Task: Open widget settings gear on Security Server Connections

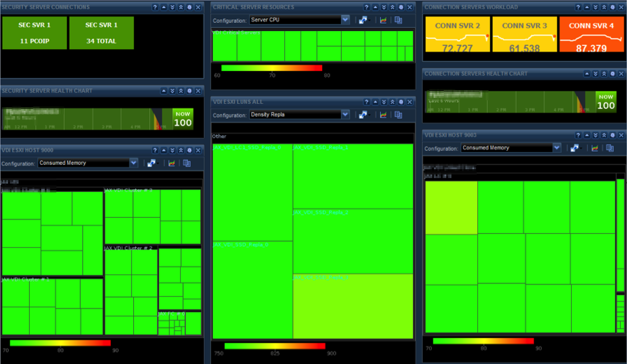Action: [x=189, y=7]
